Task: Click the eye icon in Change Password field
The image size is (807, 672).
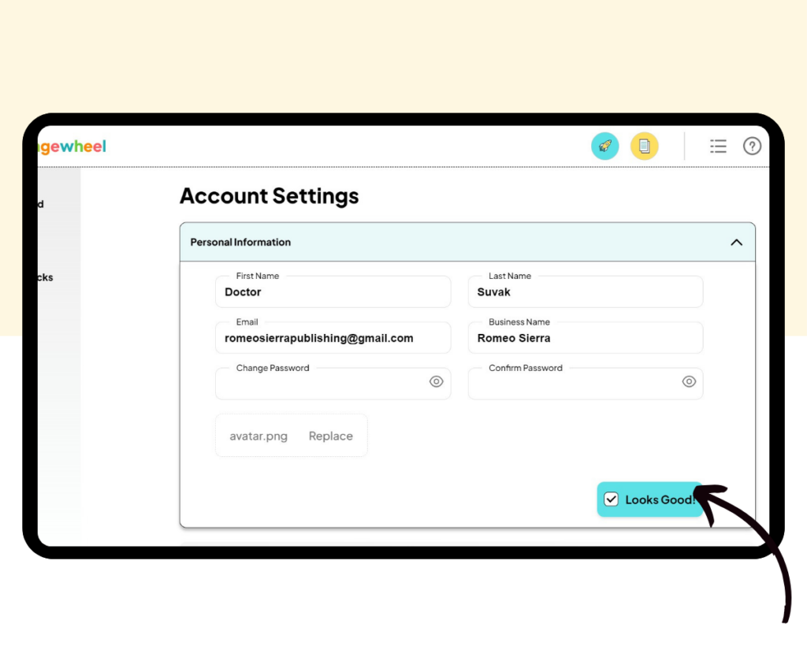Action: 436,382
